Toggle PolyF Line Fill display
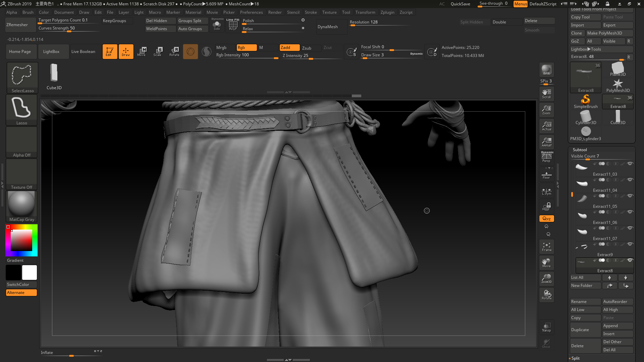644x362 pixels. (x=233, y=24)
